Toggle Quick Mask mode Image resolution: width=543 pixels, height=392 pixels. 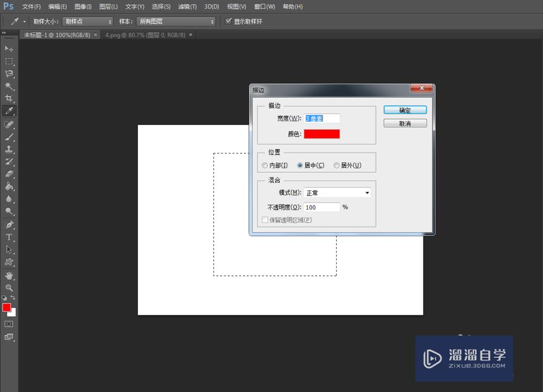9,324
